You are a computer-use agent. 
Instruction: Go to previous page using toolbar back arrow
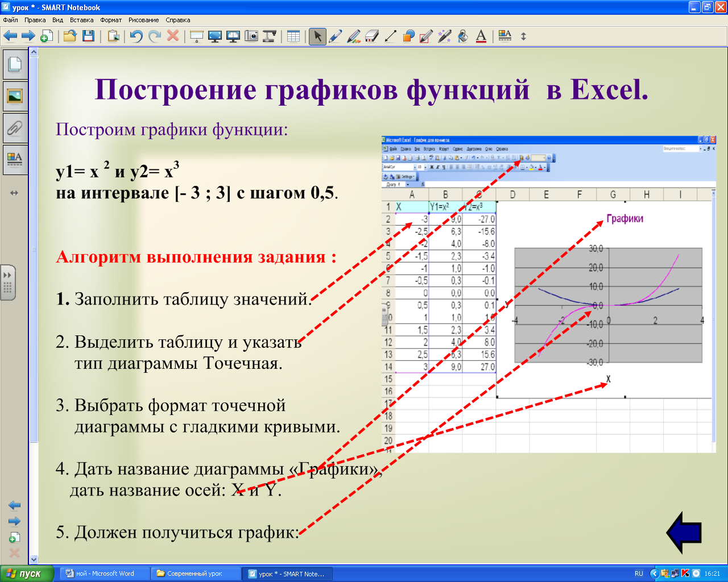click(x=10, y=36)
